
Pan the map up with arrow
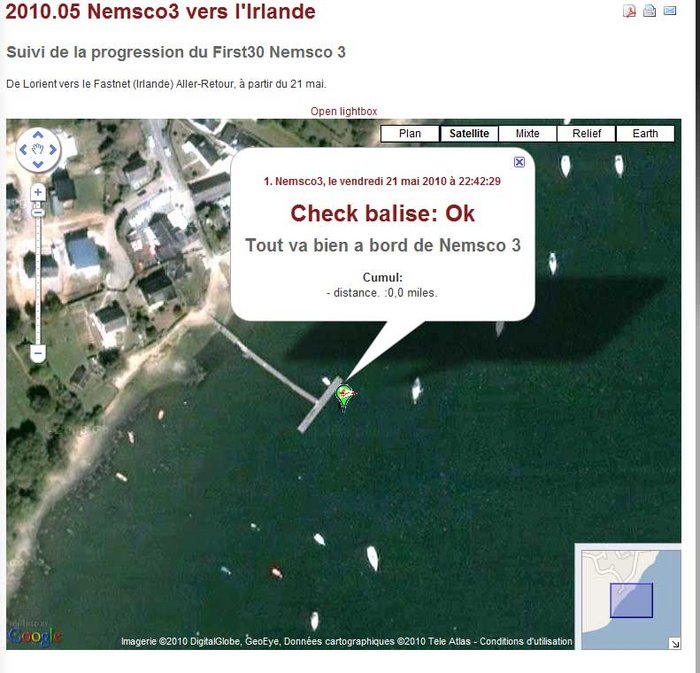click(x=38, y=135)
